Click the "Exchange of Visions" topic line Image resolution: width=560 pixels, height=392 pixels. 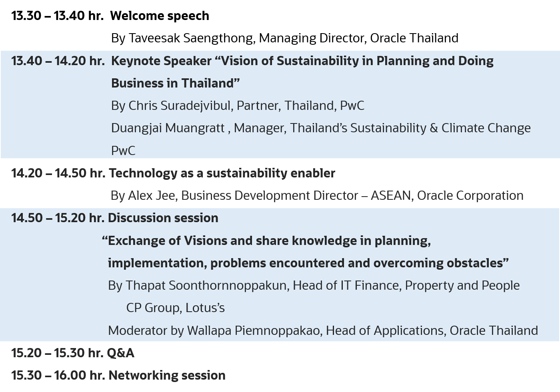coord(266,241)
